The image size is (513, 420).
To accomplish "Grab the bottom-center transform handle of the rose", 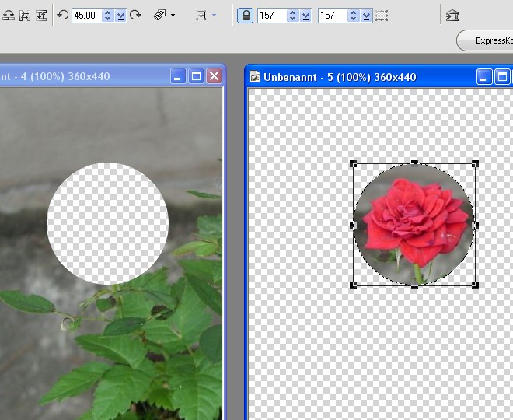I will coord(414,286).
